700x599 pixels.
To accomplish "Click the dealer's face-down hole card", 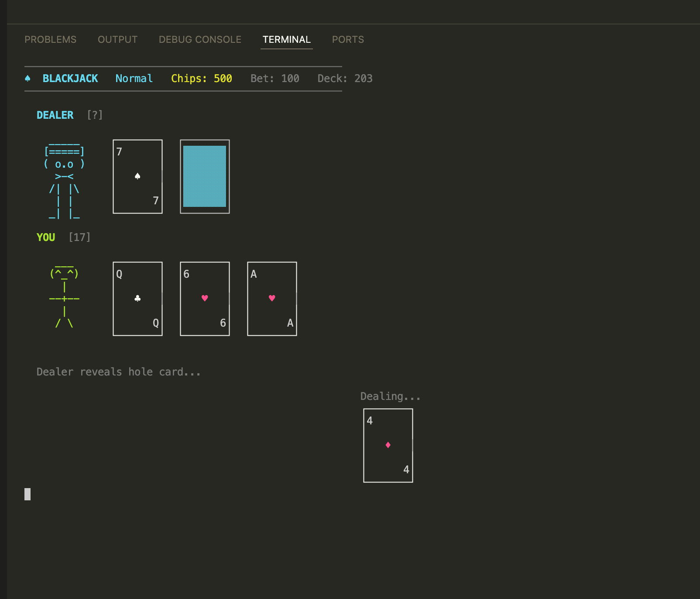I will click(x=205, y=176).
